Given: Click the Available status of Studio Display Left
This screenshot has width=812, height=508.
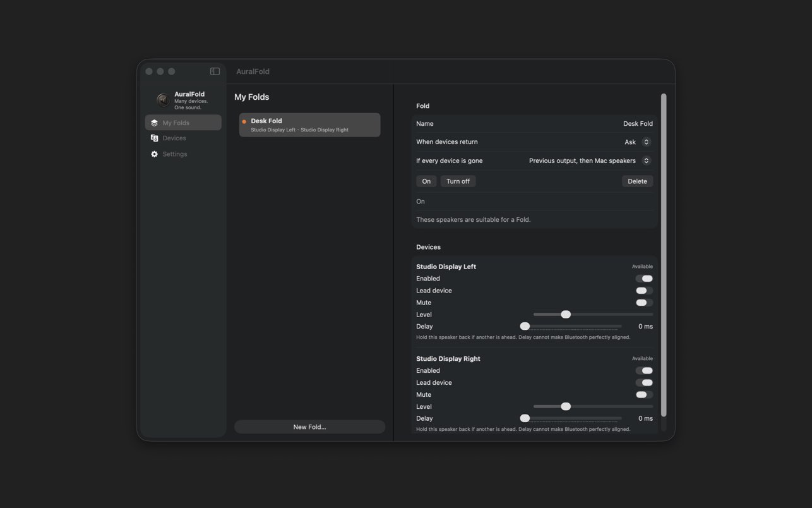Looking at the screenshot, I should pyautogui.click(x=642, y=267).
